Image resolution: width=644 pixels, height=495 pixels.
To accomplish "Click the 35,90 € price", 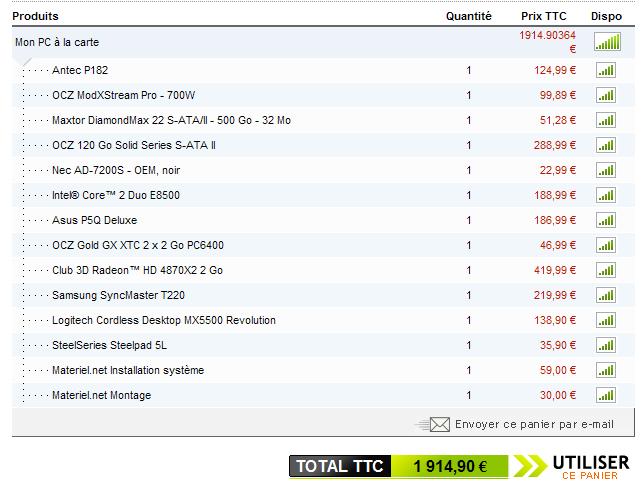I will point(558,346).
